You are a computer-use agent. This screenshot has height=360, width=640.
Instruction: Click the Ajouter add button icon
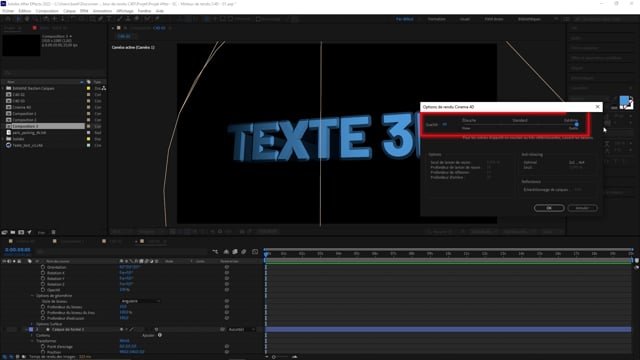click(160, 335)
